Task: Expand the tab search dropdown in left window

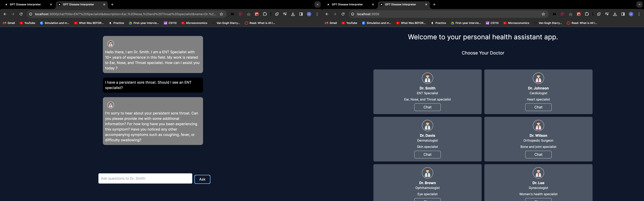Action: [x=317, y=4]
